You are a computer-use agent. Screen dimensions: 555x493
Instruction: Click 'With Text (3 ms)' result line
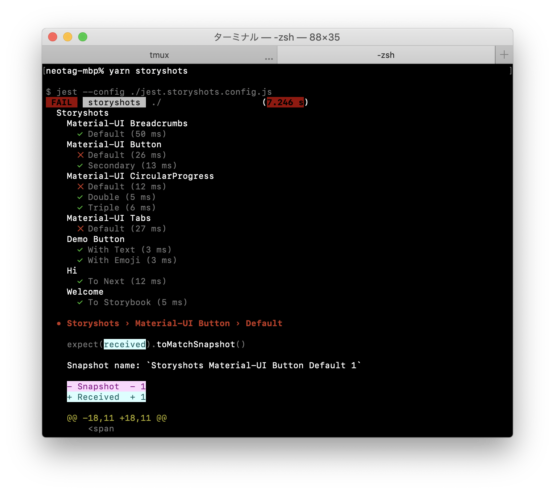[130, 250]
